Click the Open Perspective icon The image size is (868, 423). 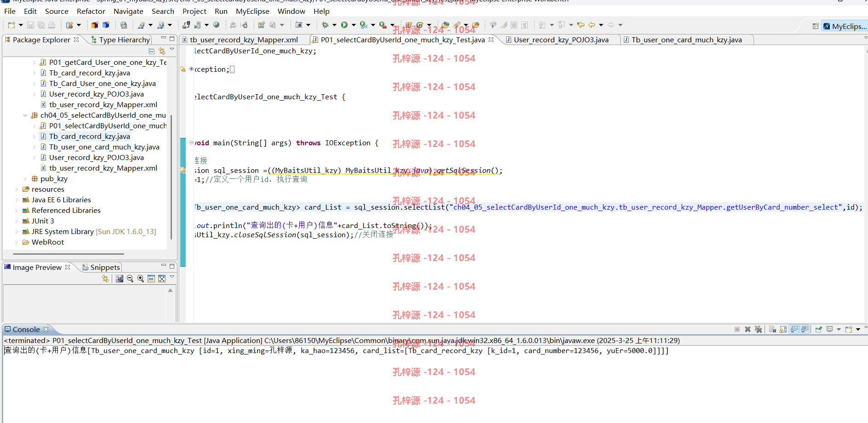(816, 26)
